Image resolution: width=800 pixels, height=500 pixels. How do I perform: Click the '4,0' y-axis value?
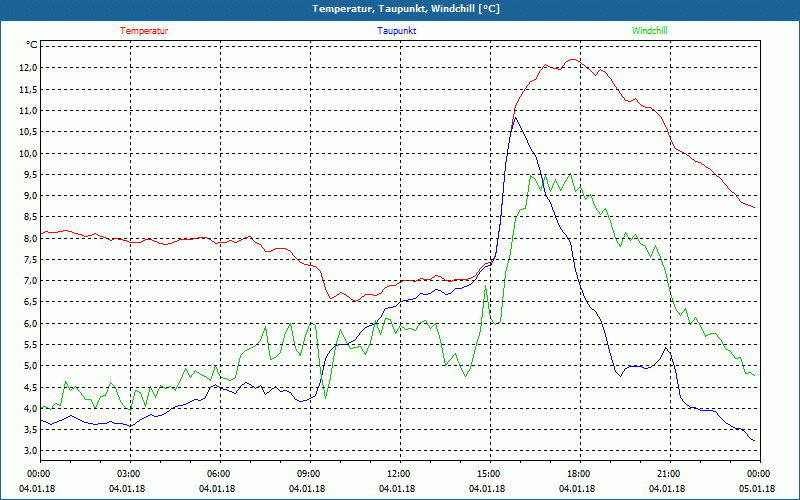tap(30, 408)
